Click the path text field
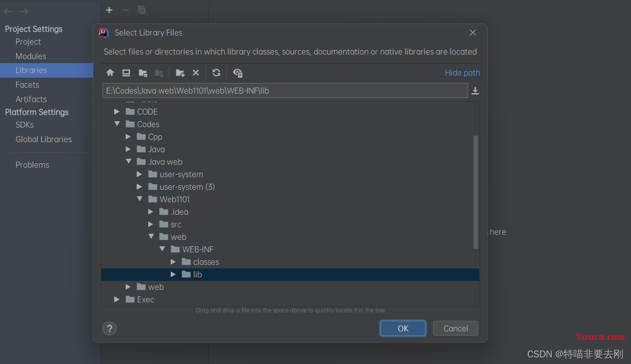The height and width of the screenshot is (364, 631). pyautogui.click(x=285, y=91)
